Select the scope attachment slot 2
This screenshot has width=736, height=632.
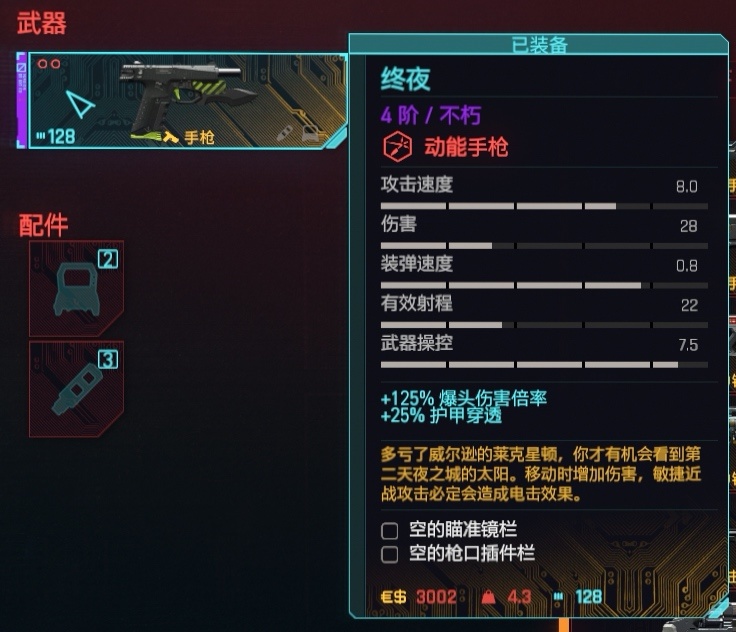point(77,289)
